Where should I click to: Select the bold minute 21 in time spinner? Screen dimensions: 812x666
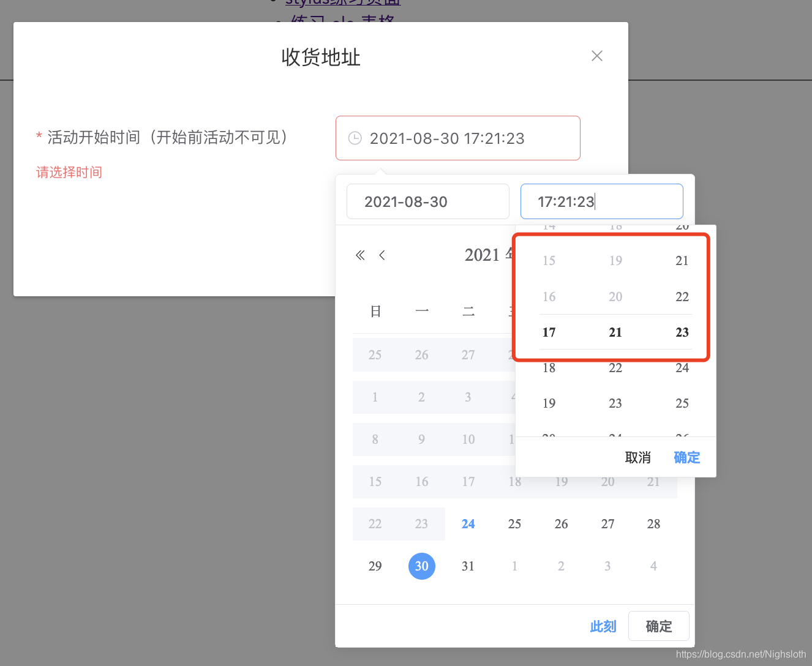(x=615, y=332)
